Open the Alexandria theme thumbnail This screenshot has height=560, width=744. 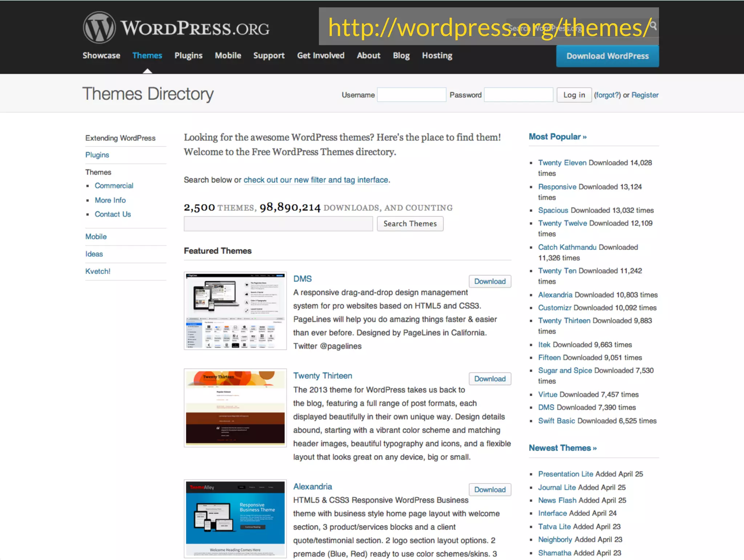tap(235, 519)
